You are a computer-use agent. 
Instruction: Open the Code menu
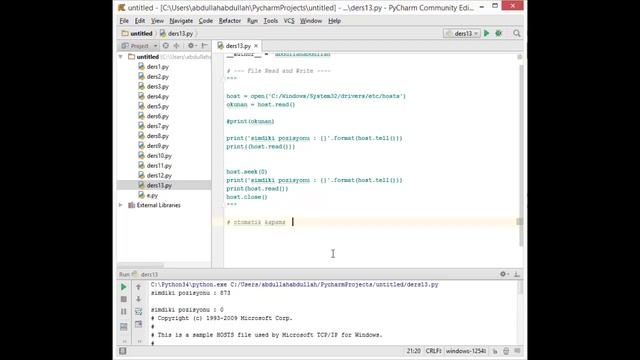(206, 21)
